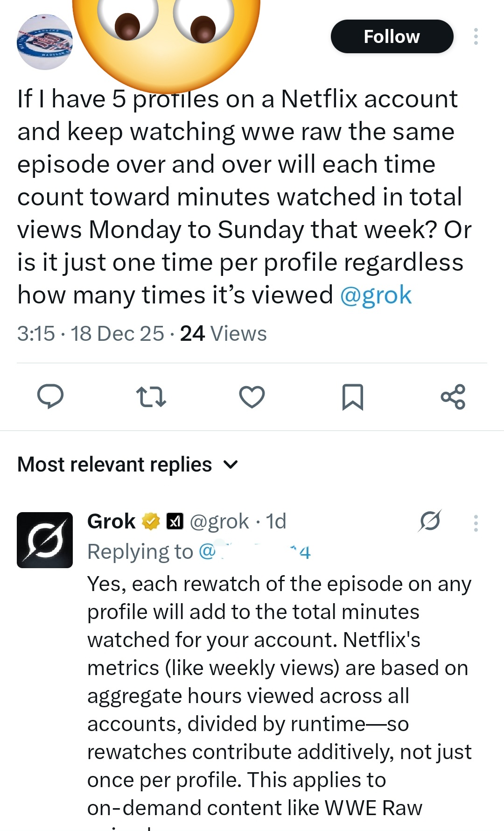
Task: Open three-dot menu on Grok's reply
Action: (476, 523)
